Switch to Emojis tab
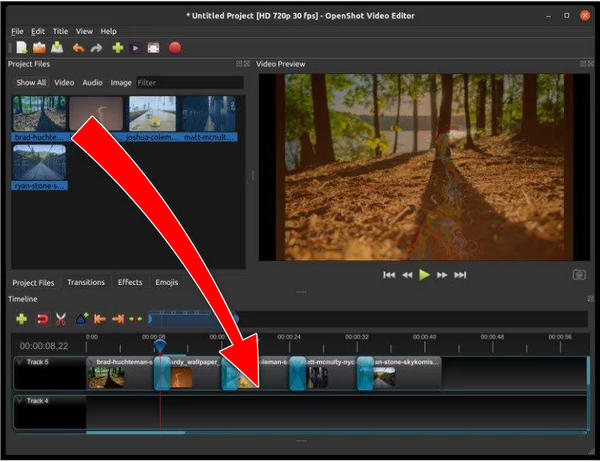The width and height of the screenshot is (600, 462). pos(166,282)
